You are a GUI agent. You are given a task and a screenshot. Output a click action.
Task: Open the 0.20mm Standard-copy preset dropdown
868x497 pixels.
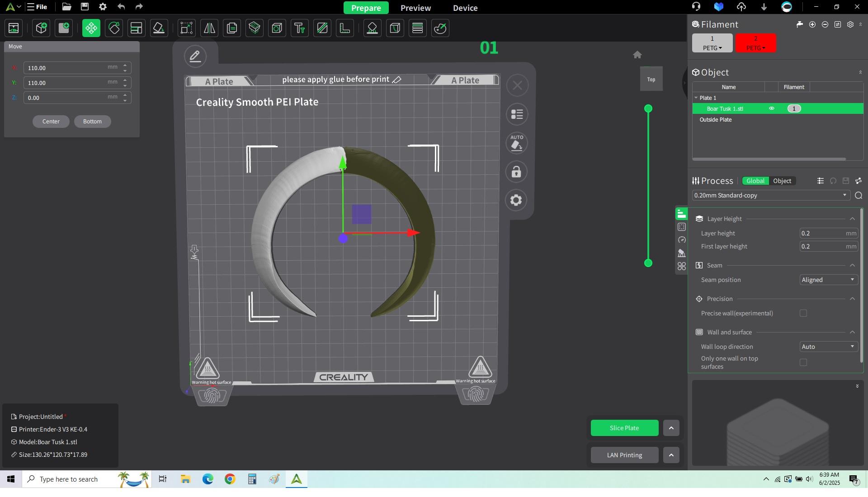770,196
